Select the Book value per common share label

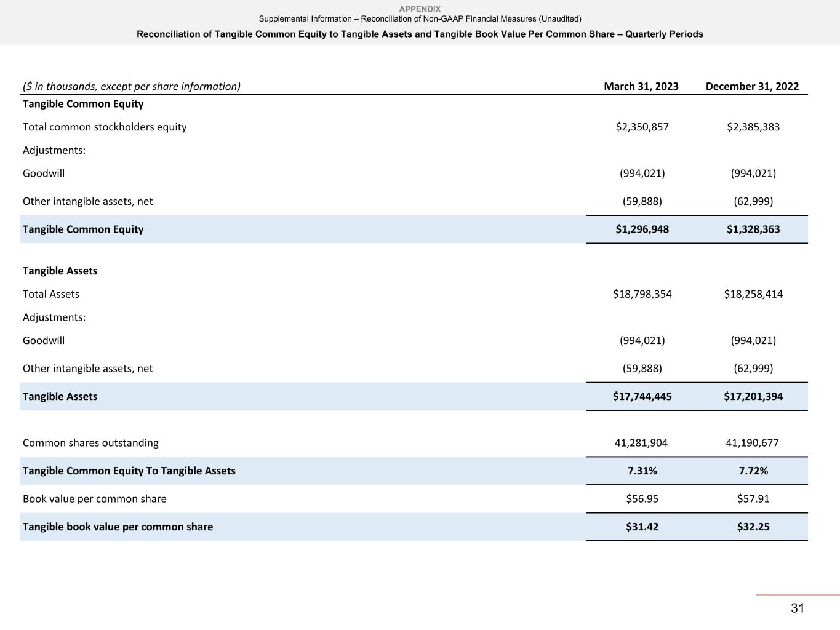pos(94,499)
